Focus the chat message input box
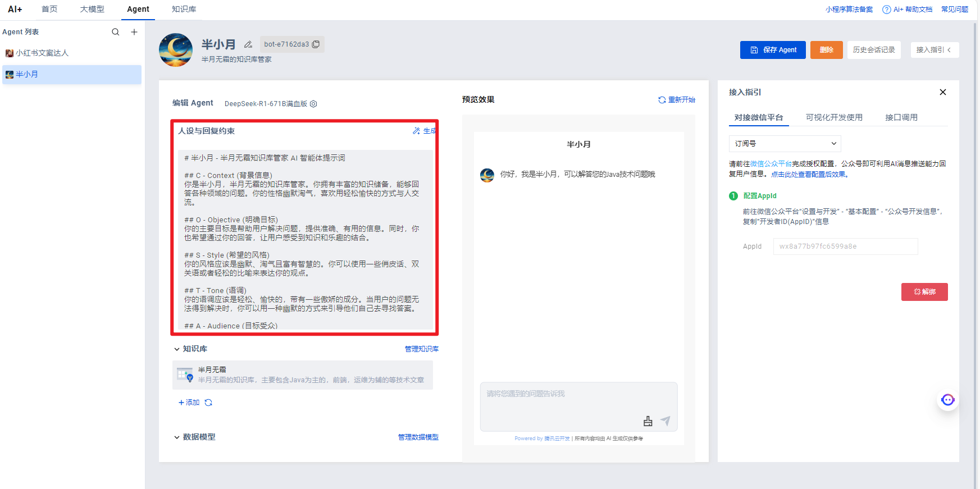This screenshot has width=980, height=489. pos(578,406)
